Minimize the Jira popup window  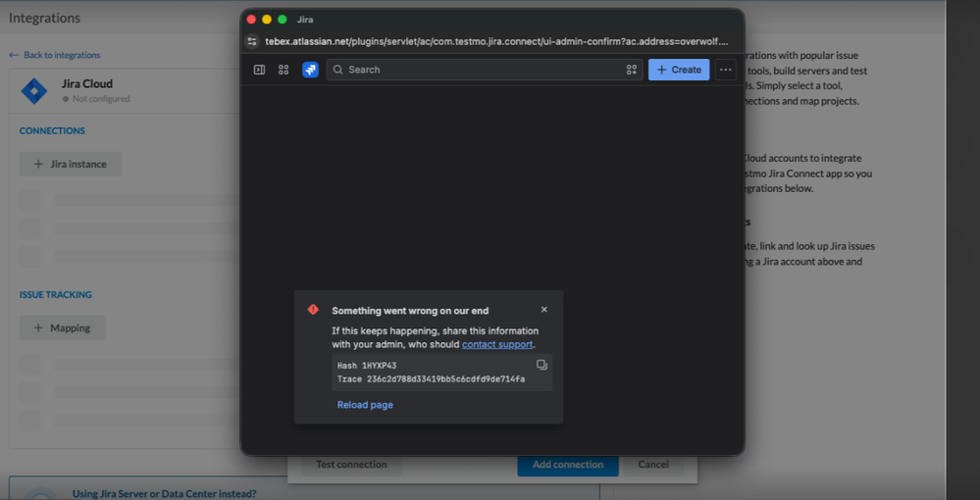point(267,20)
